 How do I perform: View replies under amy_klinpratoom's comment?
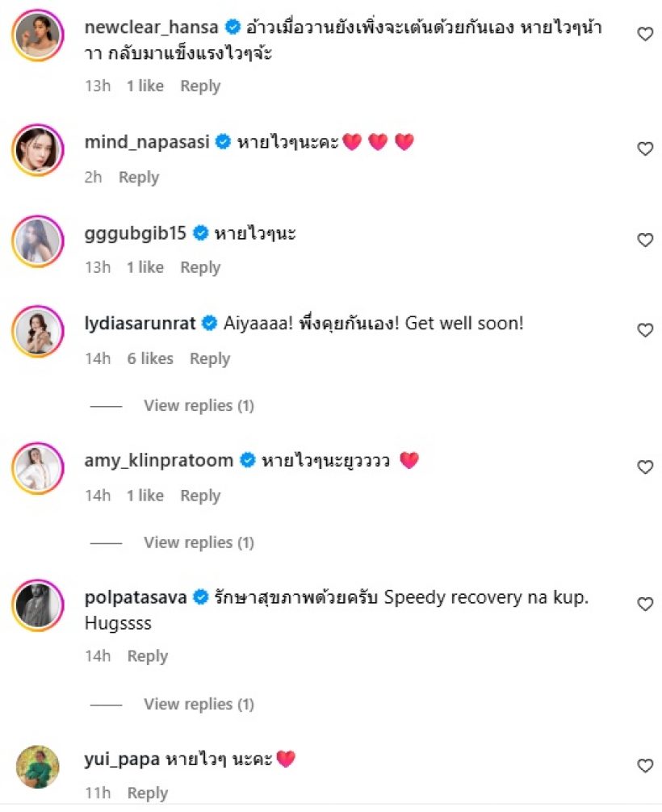(x=199, y=543)
